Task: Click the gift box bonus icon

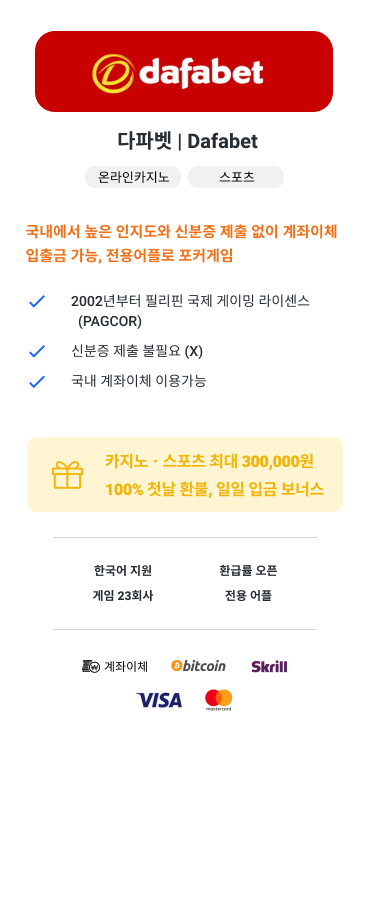Action: pos(67,475)
